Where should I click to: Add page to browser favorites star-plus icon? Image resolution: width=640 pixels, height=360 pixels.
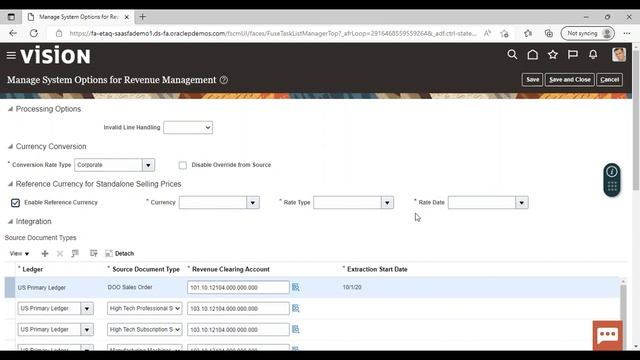point(505,33)
